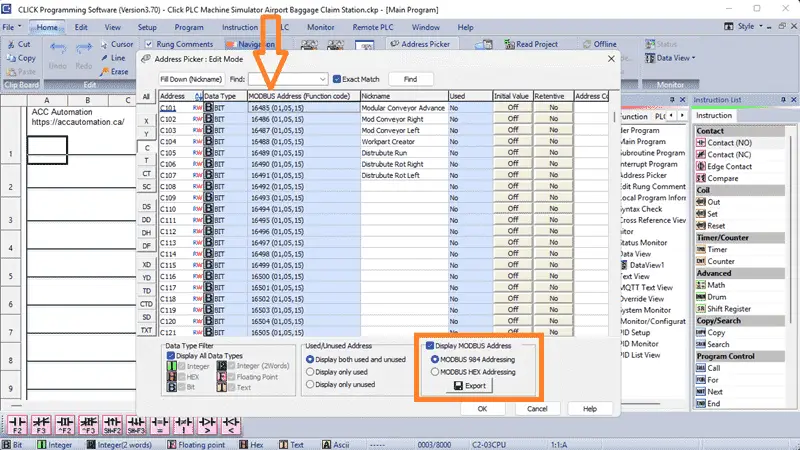800x450 pixels.
Task: Toggle Display MODBUS Address checkbox
Action: pos(430,346)
